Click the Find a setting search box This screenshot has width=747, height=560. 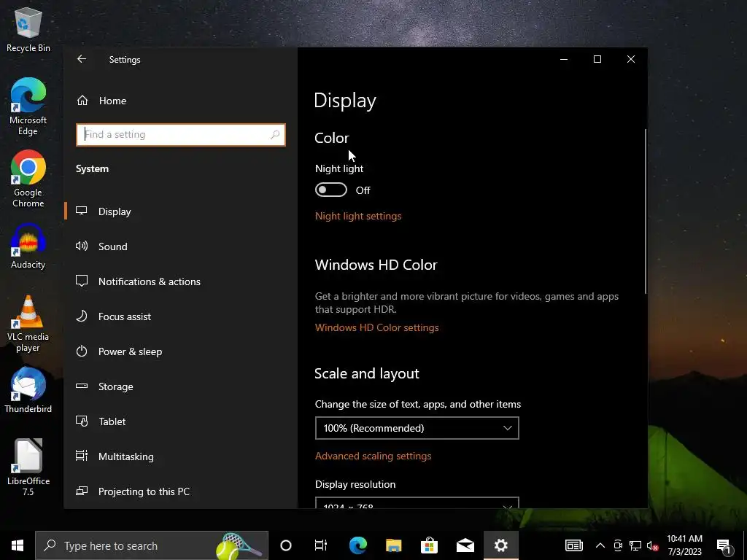point(181,135)
